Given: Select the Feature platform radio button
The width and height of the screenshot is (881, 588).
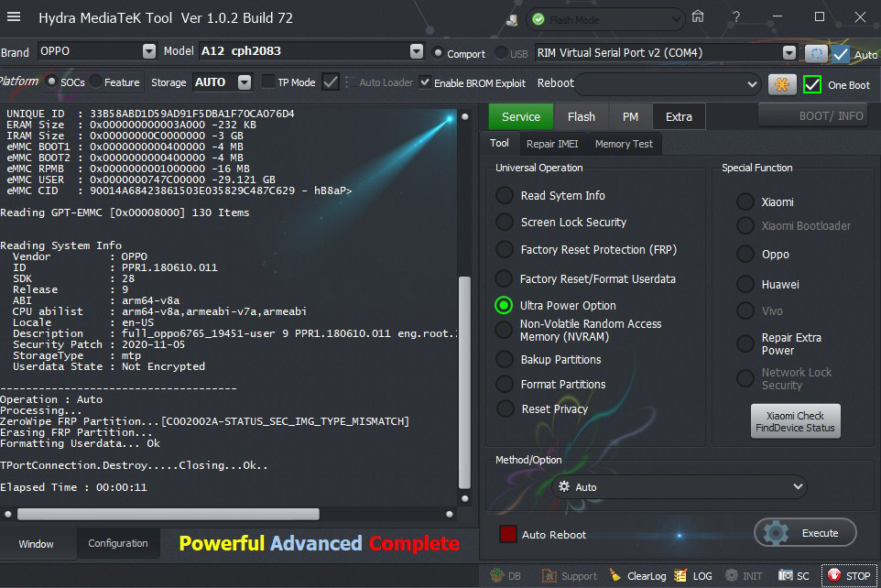Looking at the screenshot, I should pos(96,82).
